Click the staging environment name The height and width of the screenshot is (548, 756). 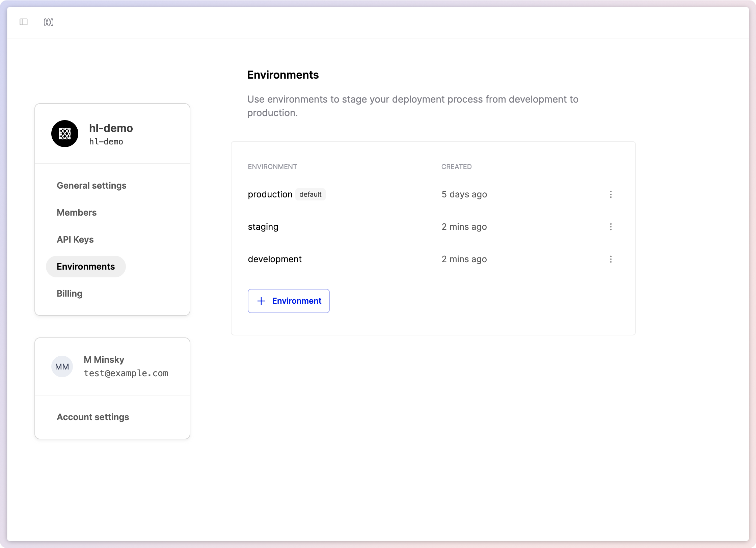click(x=263, y=227)
